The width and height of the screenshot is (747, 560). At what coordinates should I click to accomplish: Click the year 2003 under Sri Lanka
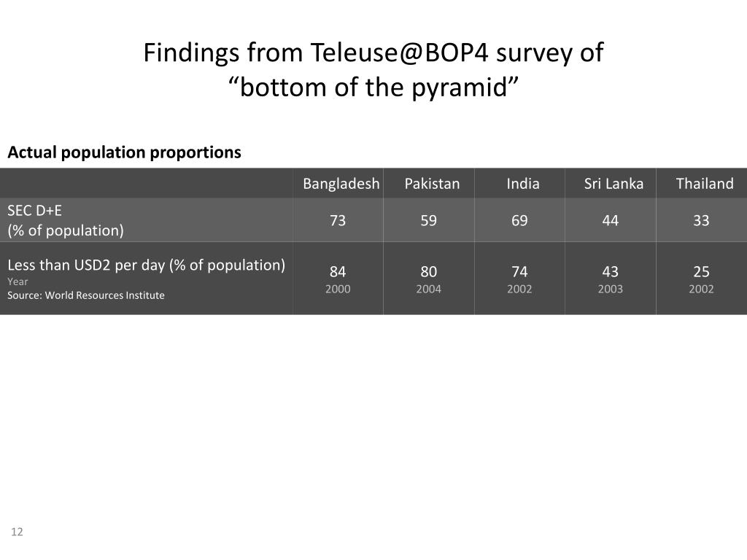[x=611, y=289]
